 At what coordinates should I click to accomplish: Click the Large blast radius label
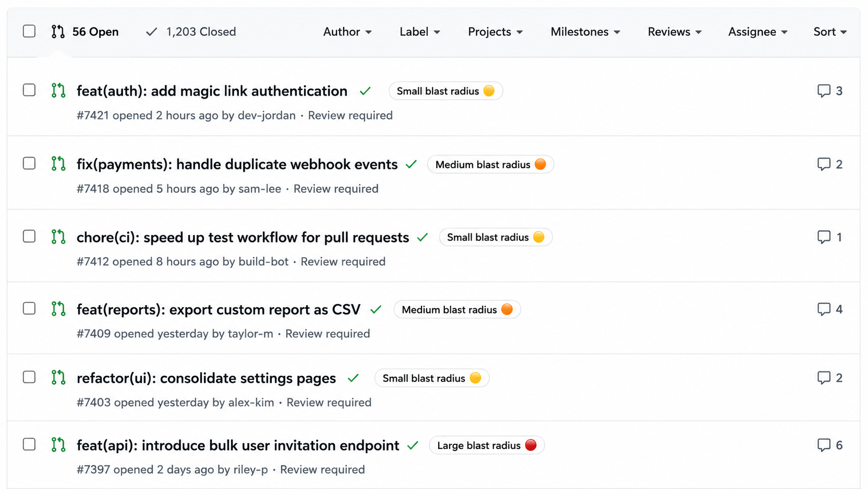[487, 445]
